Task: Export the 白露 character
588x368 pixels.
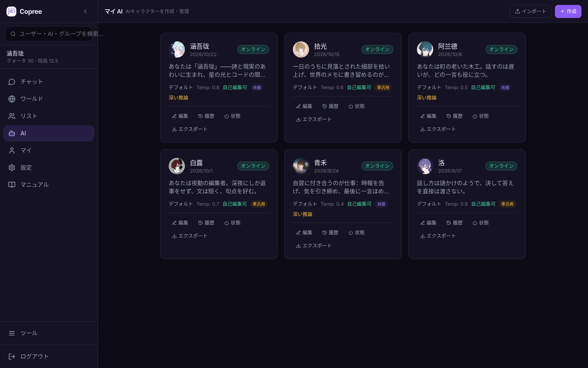Action: (190, 236)
